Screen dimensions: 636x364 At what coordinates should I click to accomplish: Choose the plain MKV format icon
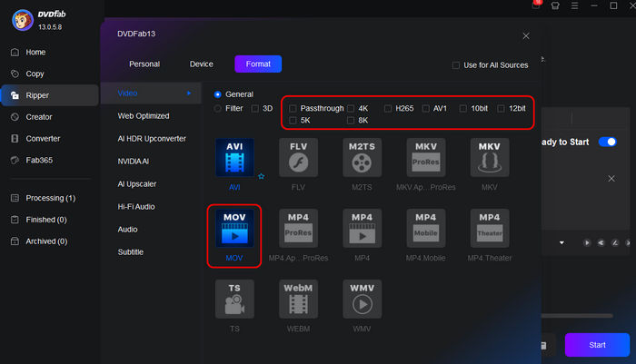point(490,157)
